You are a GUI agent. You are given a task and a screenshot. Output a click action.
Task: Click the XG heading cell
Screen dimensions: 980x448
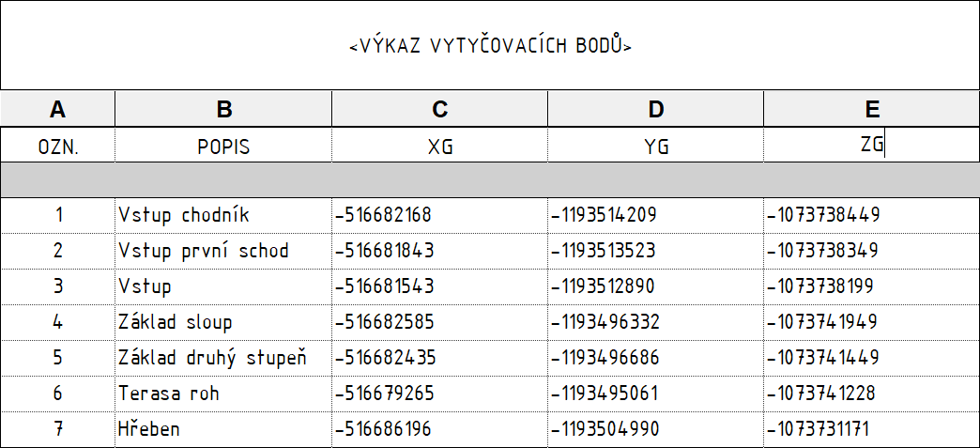pyautogui.click(x=440, y=146)
